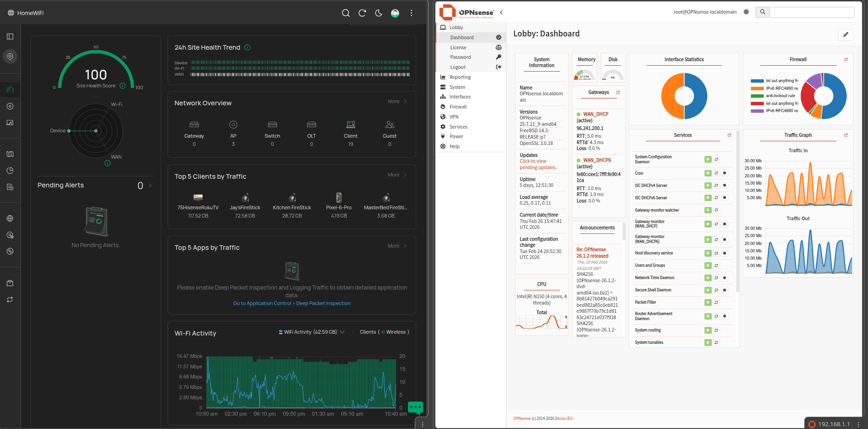Click the pencil edit dashboard button
868x429 pixels.
pos(845,35)
